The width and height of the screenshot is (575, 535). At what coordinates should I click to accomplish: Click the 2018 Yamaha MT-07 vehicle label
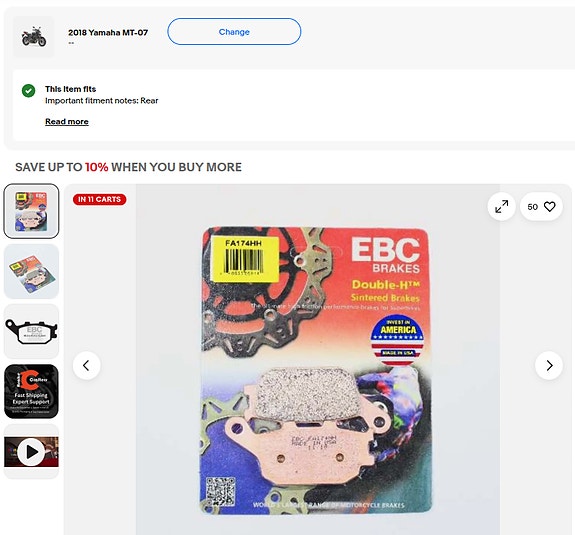108,33
